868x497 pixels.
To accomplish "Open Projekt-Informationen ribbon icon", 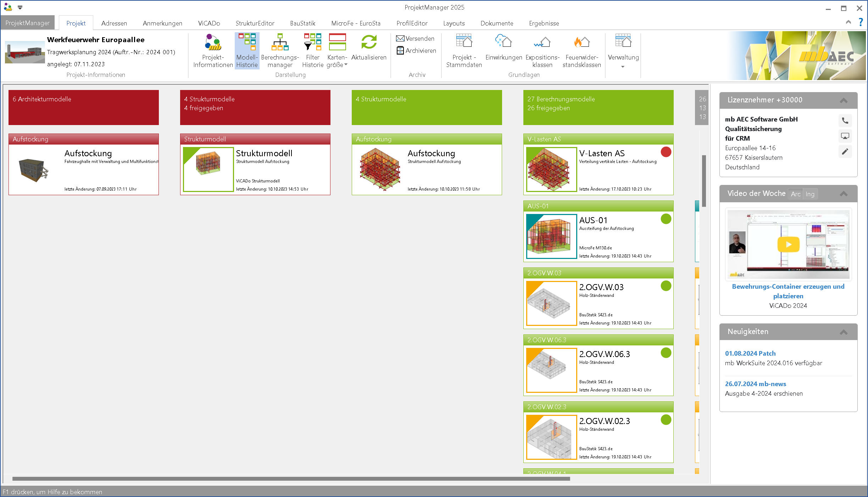I will pyautogui.click(x=213, y=51).
